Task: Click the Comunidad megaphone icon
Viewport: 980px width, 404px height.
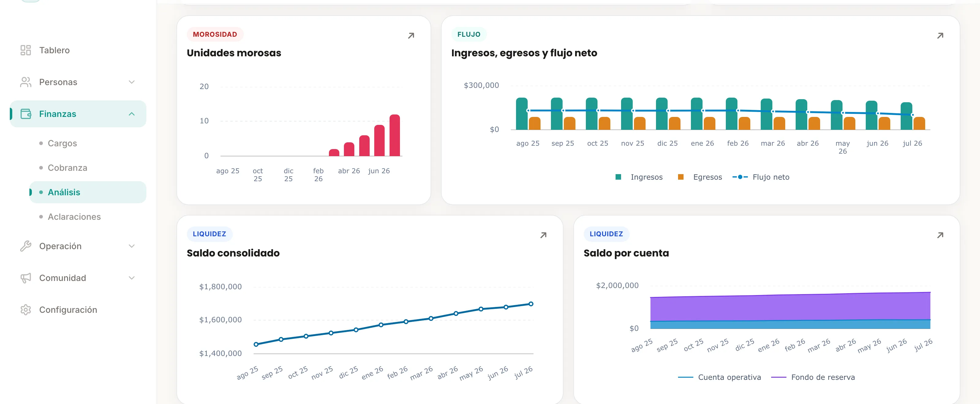Action: click(25, 278)
